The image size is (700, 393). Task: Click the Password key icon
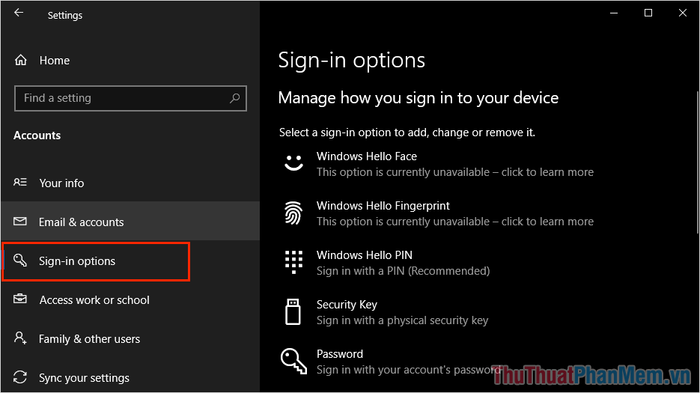(x=293, y=361)
